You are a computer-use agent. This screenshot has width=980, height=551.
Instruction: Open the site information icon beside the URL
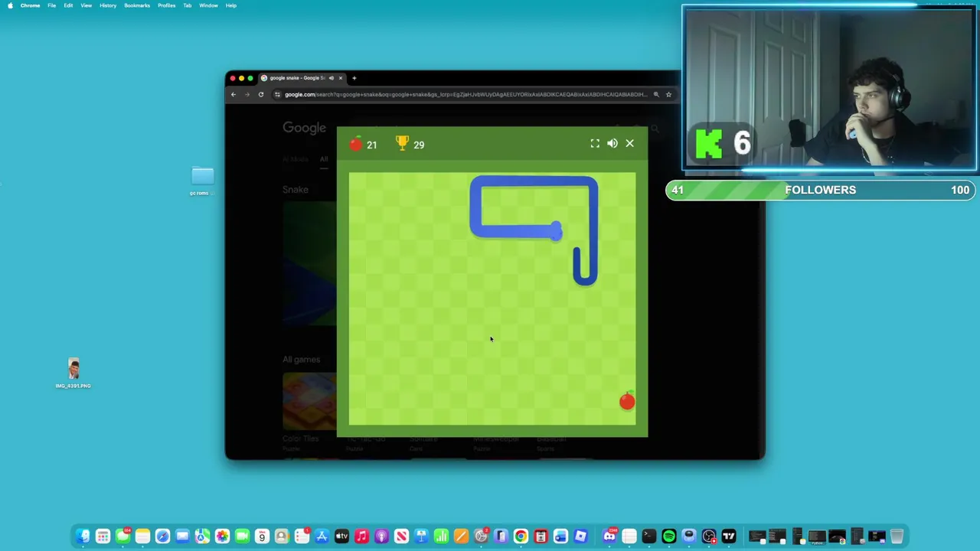pyautogui.click(x=278, y=94)
